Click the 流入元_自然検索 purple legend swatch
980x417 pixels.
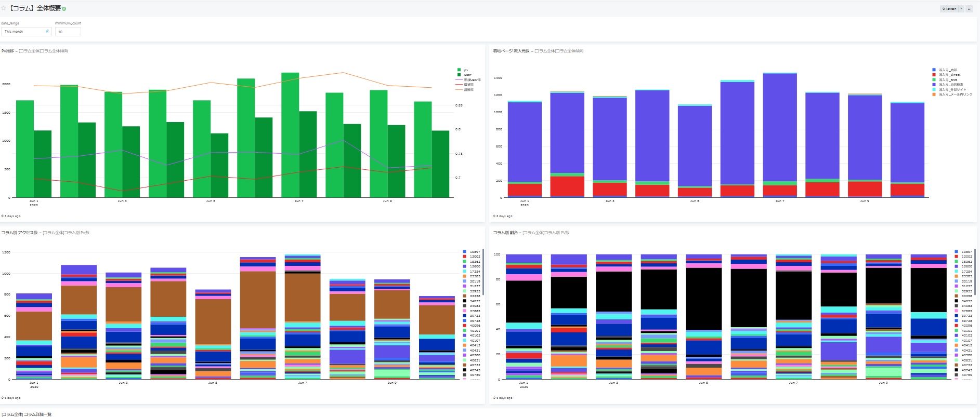[934, 85]
